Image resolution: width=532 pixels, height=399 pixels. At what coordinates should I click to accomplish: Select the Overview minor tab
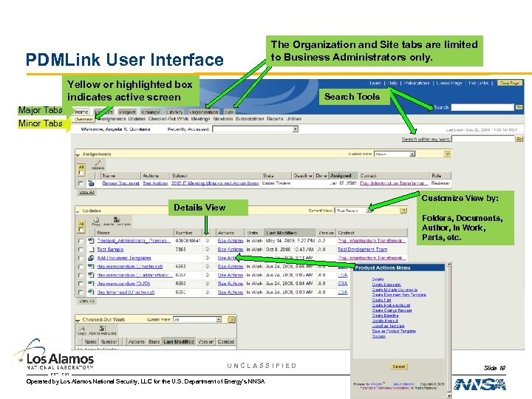pos(83,119)
